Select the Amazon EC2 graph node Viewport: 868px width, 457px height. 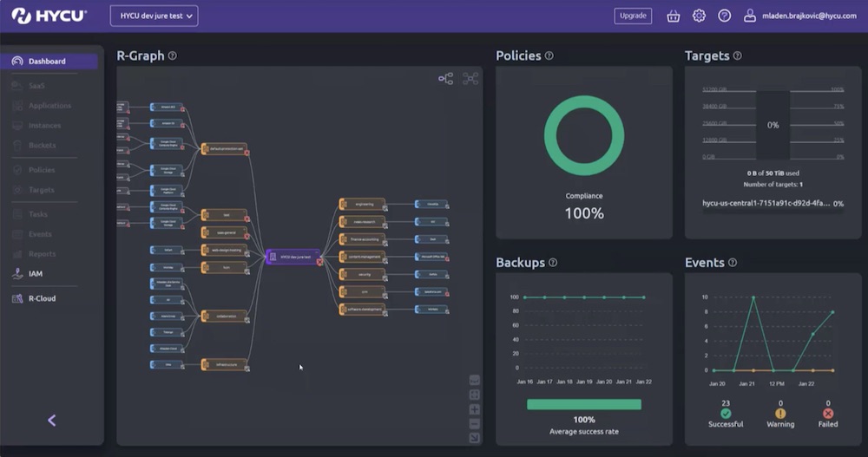point(167,108)
